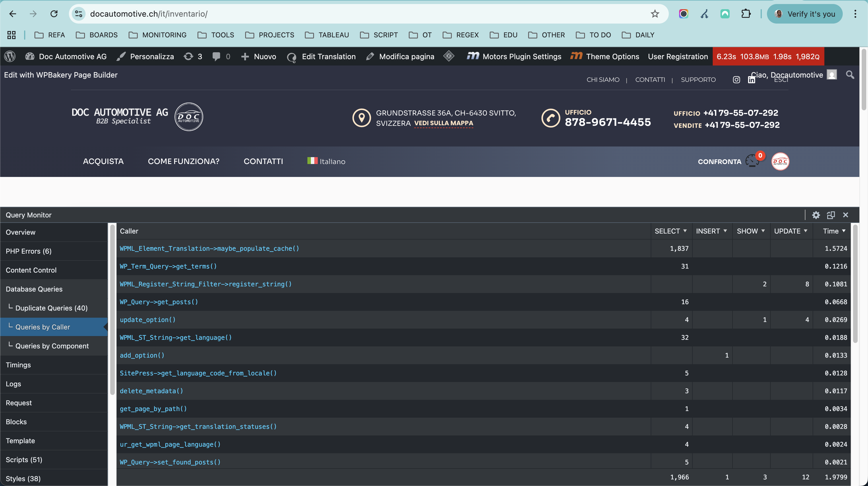Image resolution: width=868 pixels, height=486 pixels.
Task: Click Modifica pagina edit link
Action: click(x=400, y=56)
